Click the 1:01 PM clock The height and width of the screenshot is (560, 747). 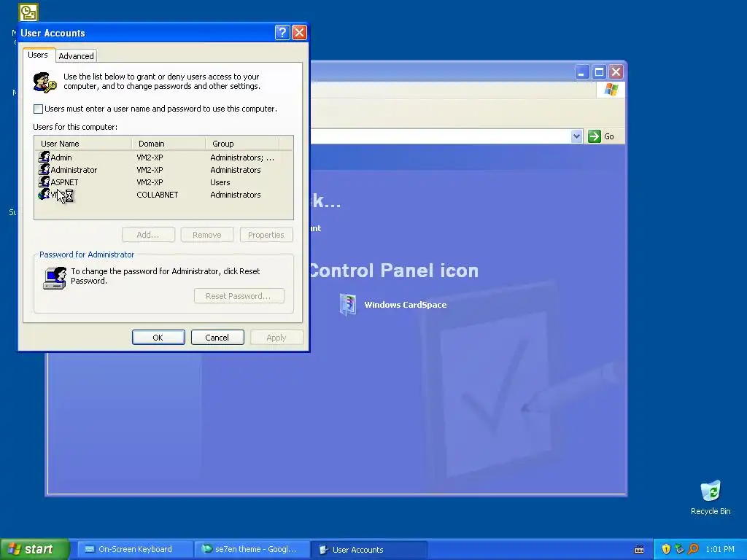(x=719, y=549)
